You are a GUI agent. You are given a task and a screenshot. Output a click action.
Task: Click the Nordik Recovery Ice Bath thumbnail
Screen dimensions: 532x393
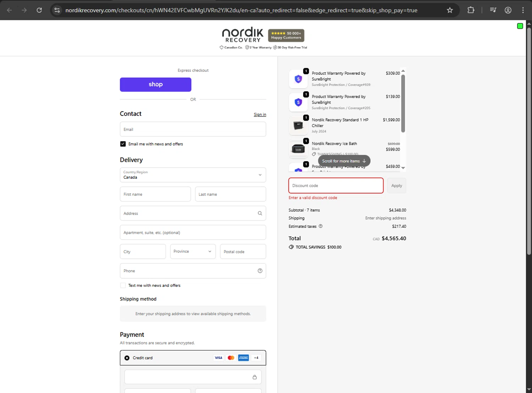pos(298,149)
